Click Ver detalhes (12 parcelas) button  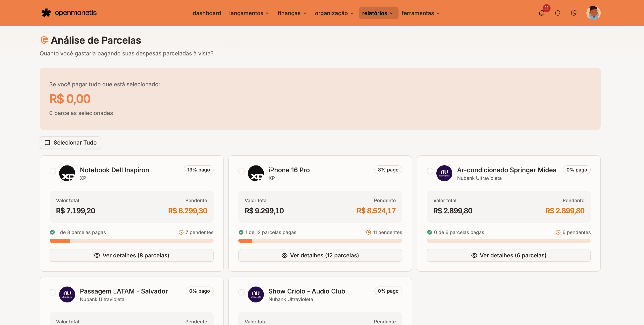click(320, 255)
